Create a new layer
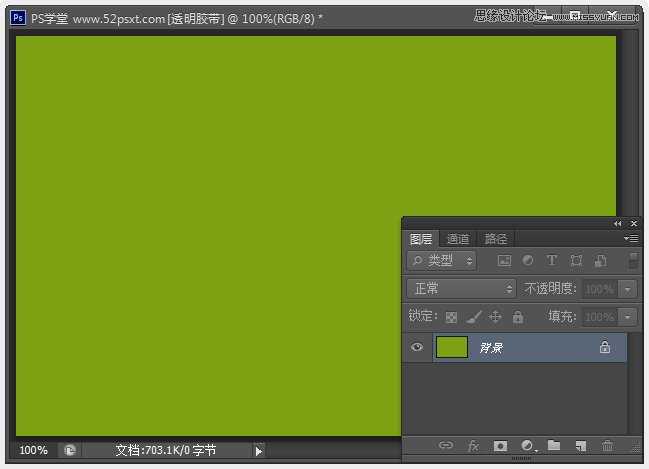The width and height of the screenshot is (649, 469). (580, 445)
